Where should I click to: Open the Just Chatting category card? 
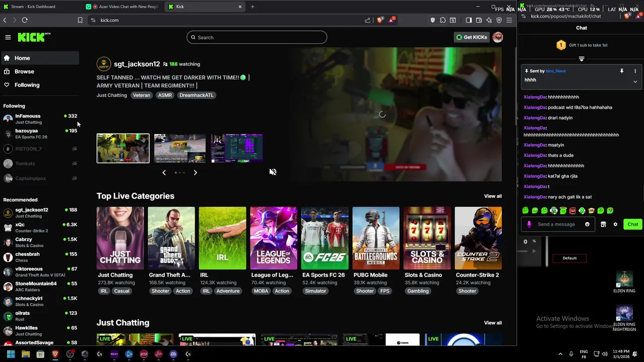[120, 238]
